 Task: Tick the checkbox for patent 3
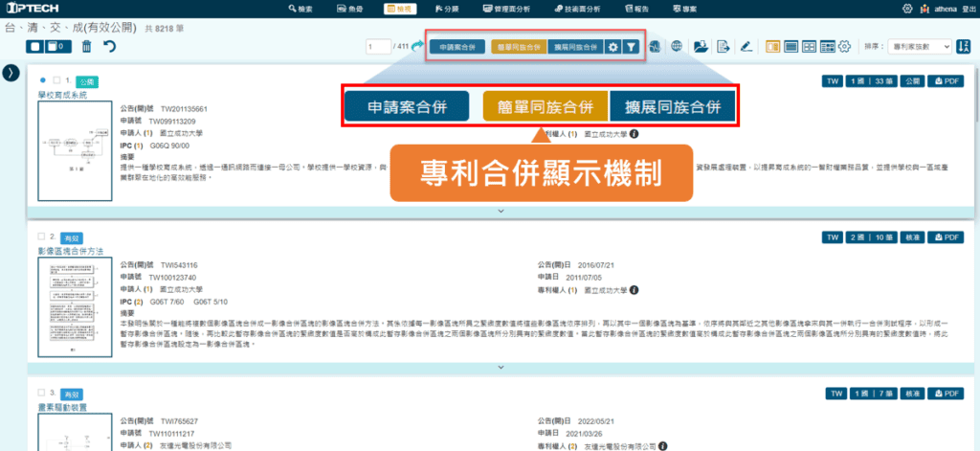[41, 393]
